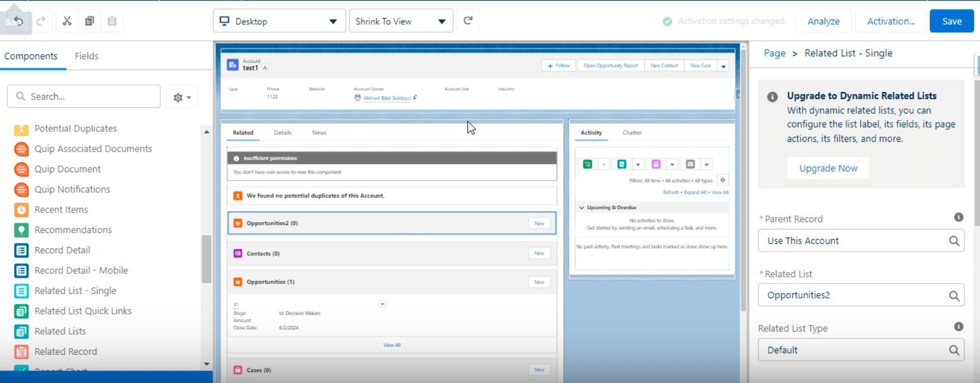This screenshot has height=383, width=980.
Task: Open the Desktop form factor dropdown
Action: [x=279, y=21]
